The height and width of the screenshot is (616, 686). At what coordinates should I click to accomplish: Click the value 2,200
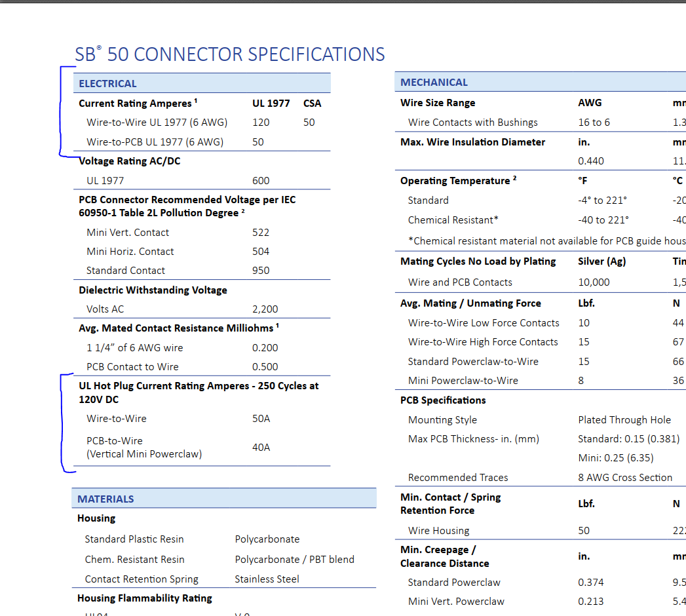(265, 309)
